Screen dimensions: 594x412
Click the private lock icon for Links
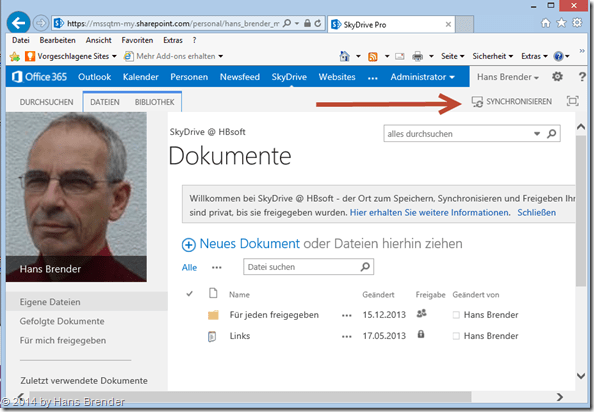pyautogui.click(x=421, y=334)
